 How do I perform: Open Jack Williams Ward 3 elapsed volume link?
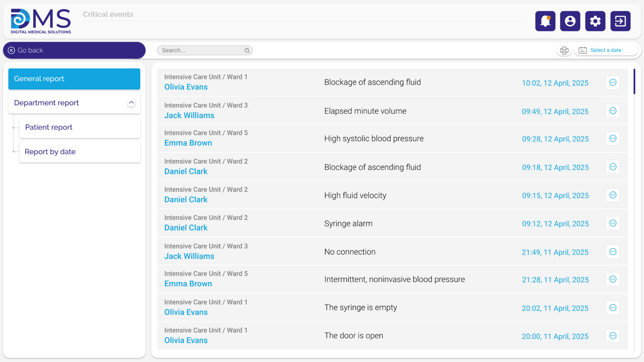point(189,115)
